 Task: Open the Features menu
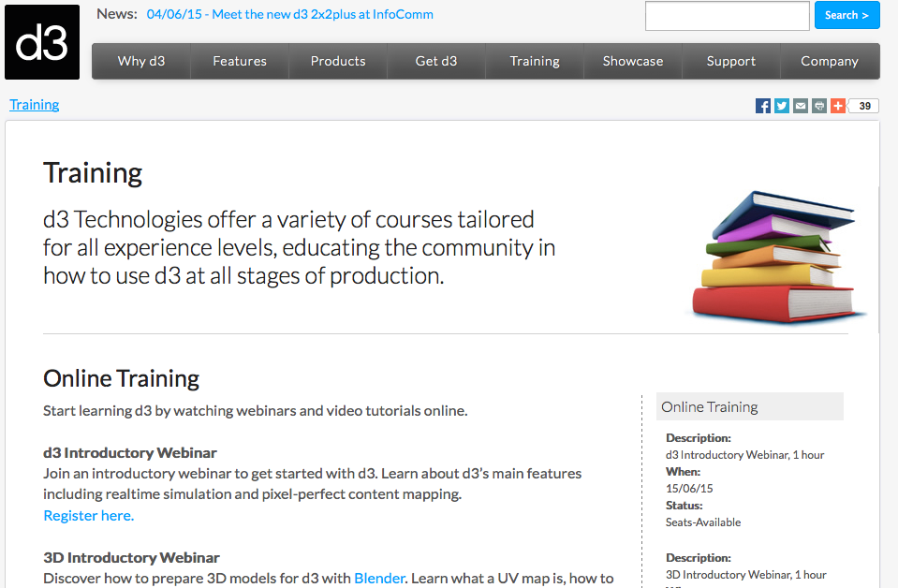coord(240,61)
